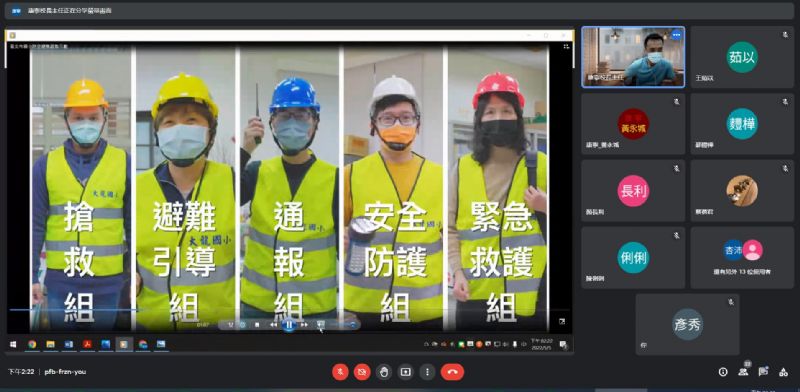Select participant tile 長利
This screenshot has height=392, width=800.
tap(633, 190)
